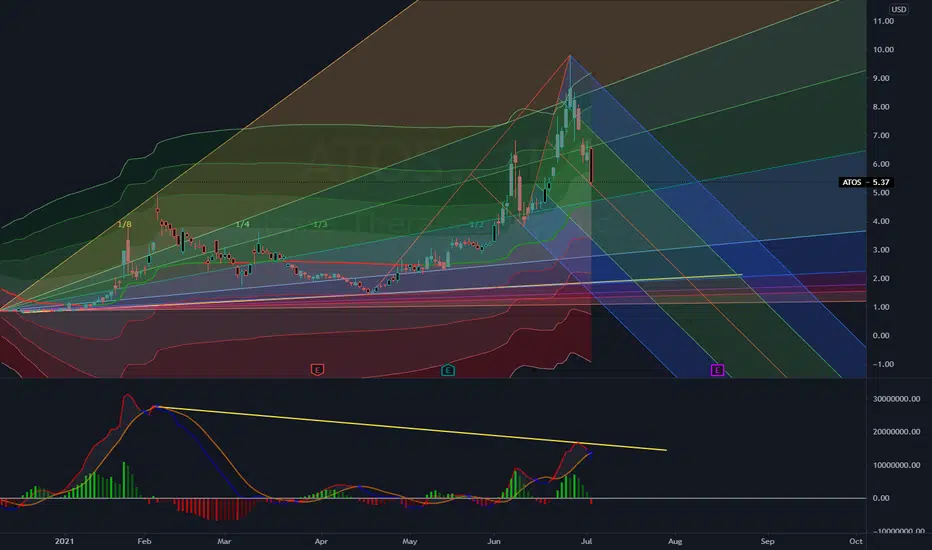932x550 pixels.
Task: Click the 20000000.00 indicator scale value
Action: tap(896, 431)
